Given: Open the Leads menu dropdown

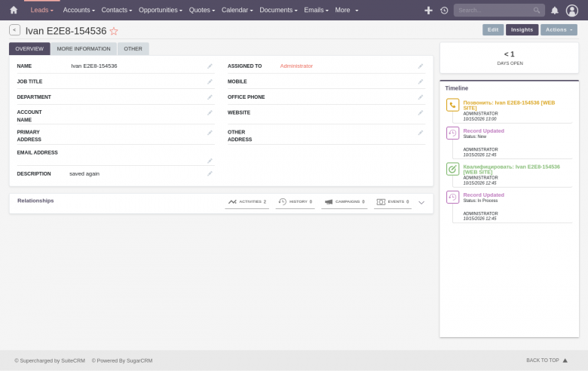Looking at the screenshot, I should coord(41,10).
